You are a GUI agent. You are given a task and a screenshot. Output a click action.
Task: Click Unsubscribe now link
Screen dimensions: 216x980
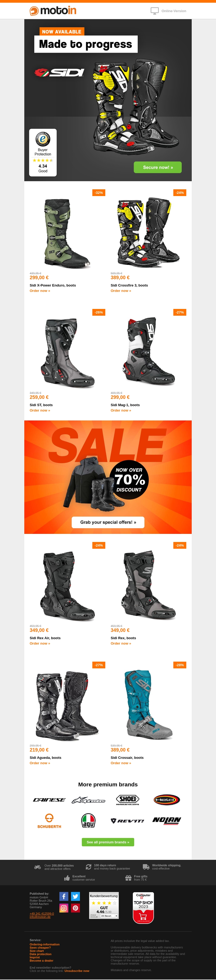[x=77, y=971]
